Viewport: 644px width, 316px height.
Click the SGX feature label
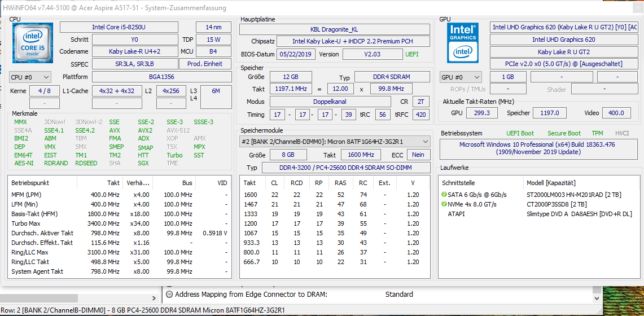pyautogui.click(x=144, y=163)
